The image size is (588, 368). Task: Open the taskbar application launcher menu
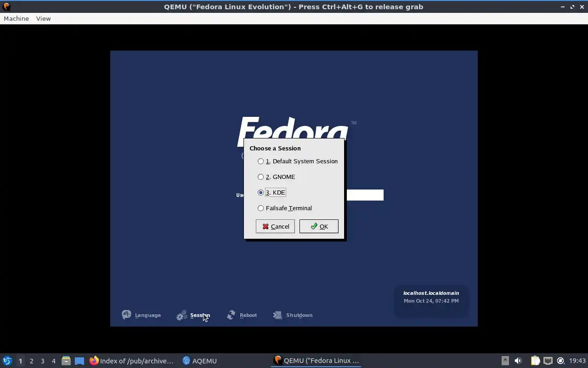(x=7, y=361)
